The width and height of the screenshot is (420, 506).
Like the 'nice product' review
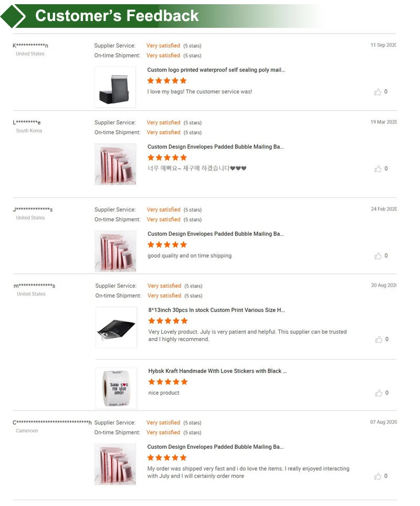379,393
